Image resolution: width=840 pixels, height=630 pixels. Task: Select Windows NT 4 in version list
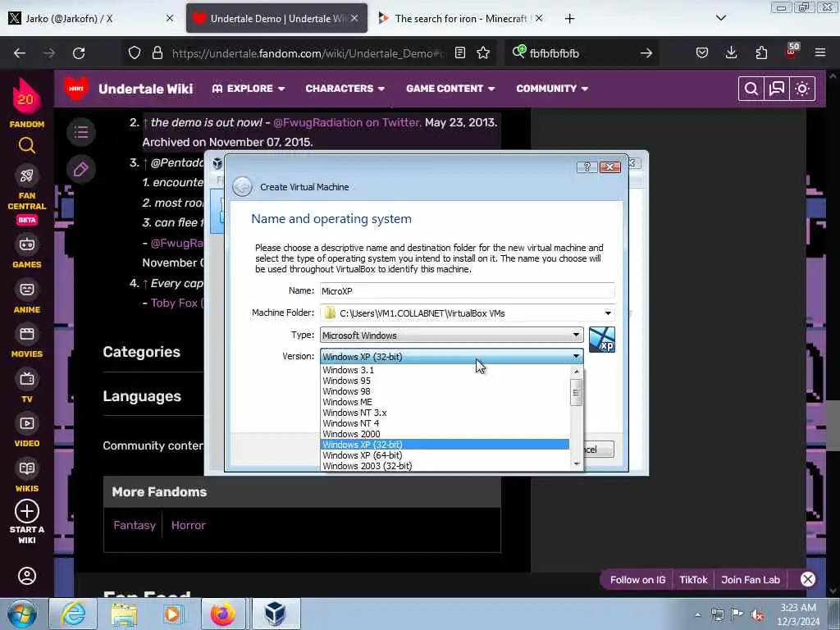pos(445,423)
